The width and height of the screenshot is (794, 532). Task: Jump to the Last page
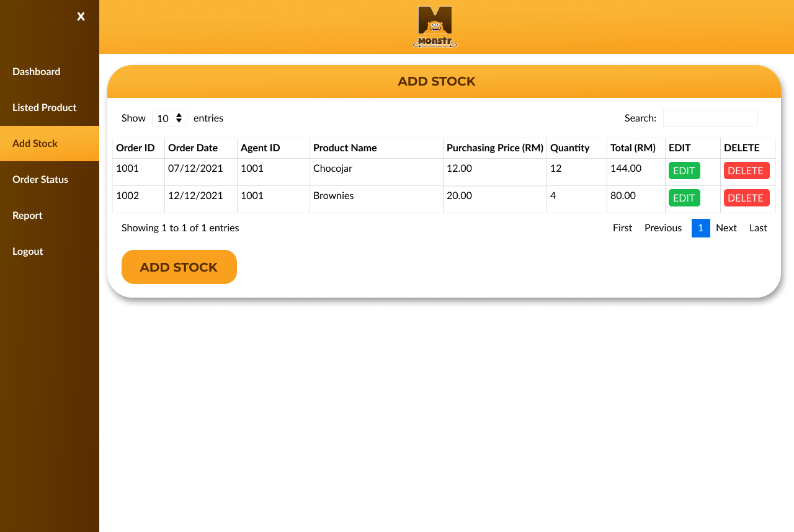758,228
